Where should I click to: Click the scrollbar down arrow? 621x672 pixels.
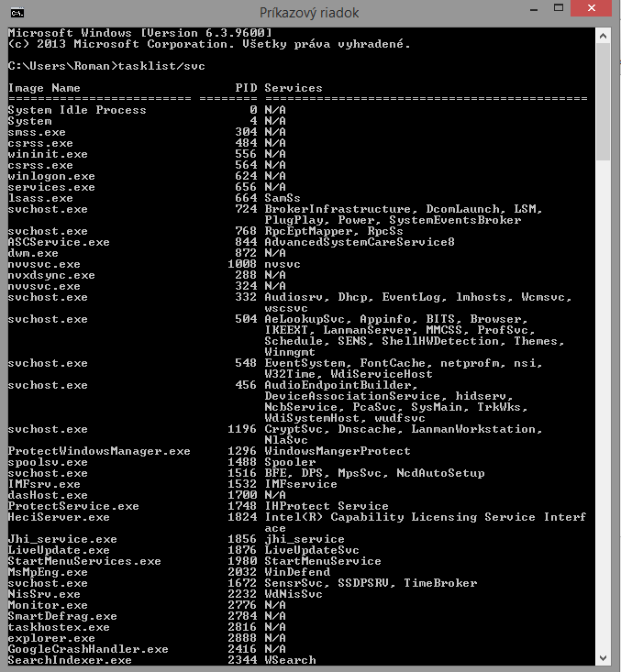pyautogui.click(x=603, y=658)
